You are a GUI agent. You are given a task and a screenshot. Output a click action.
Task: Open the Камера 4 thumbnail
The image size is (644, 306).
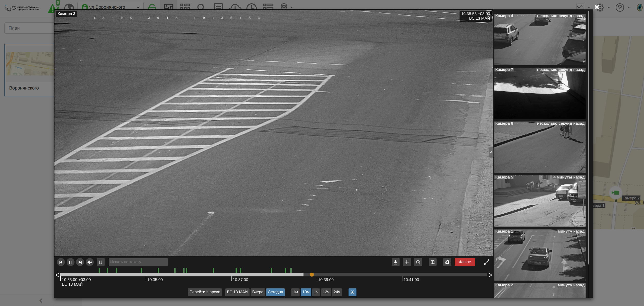tap(540, 39)
